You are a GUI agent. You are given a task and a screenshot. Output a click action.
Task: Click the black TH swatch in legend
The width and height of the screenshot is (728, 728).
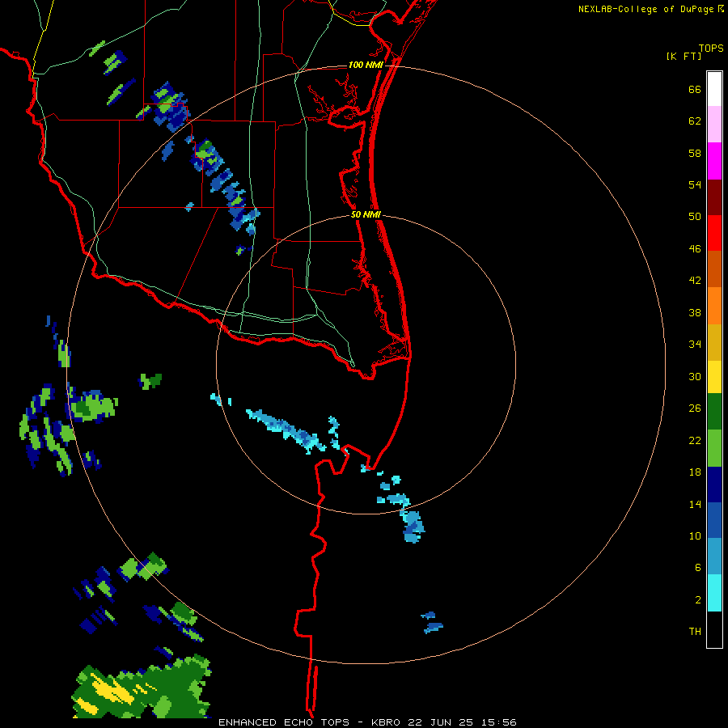[x=714, y=629]
